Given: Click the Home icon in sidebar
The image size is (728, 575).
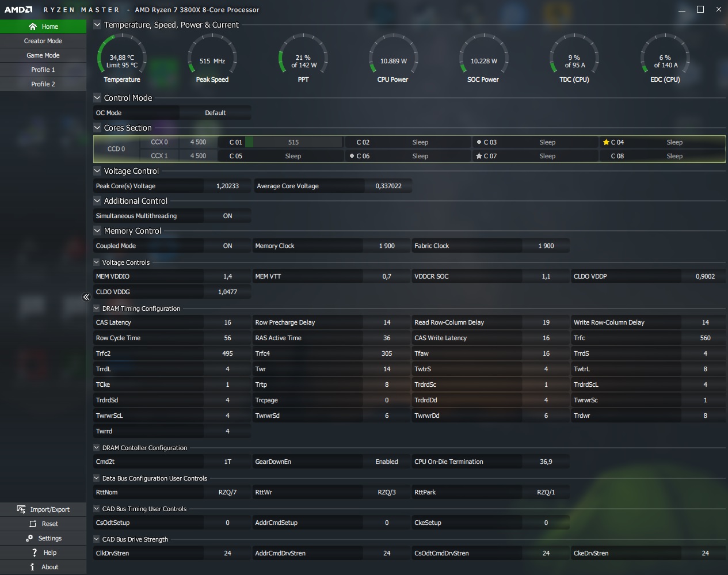Looking at the screenshot, I should pyautogui.click(x=33, y=26).
